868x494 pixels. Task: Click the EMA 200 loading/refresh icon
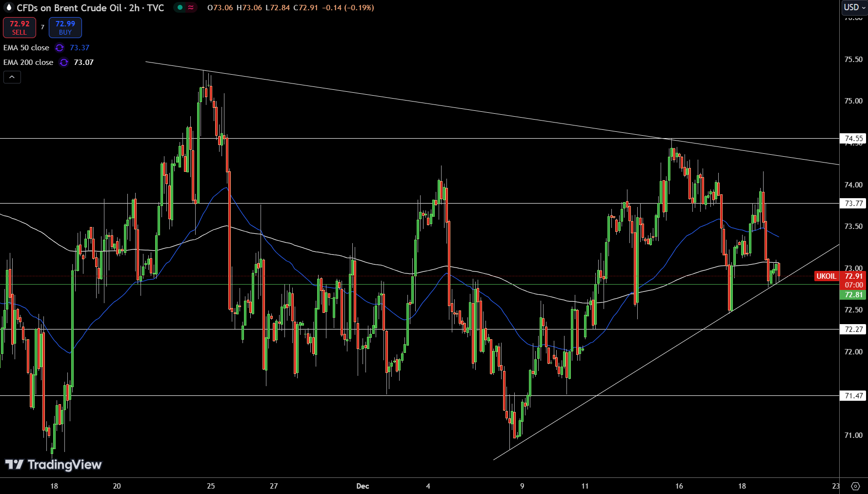pyautogui.click(x=64, y=62)
